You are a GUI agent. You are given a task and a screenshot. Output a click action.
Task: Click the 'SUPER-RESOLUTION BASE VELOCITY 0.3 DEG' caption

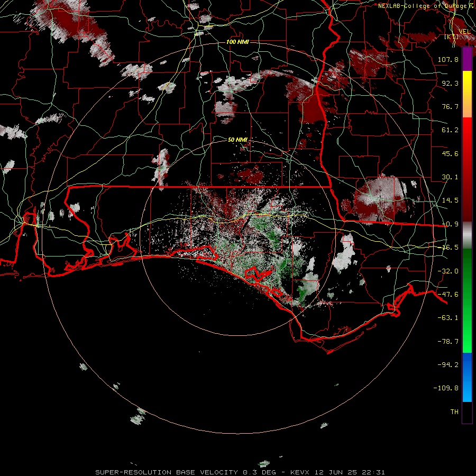[186, 472]
